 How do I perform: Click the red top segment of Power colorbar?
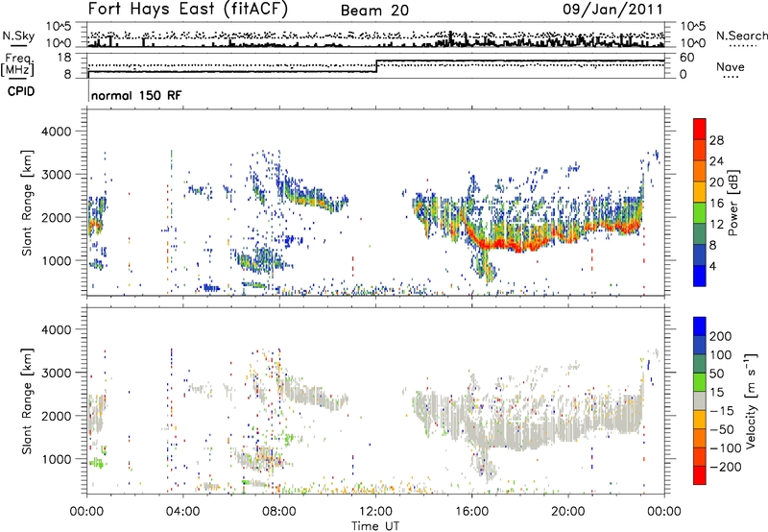click(700, 129)
